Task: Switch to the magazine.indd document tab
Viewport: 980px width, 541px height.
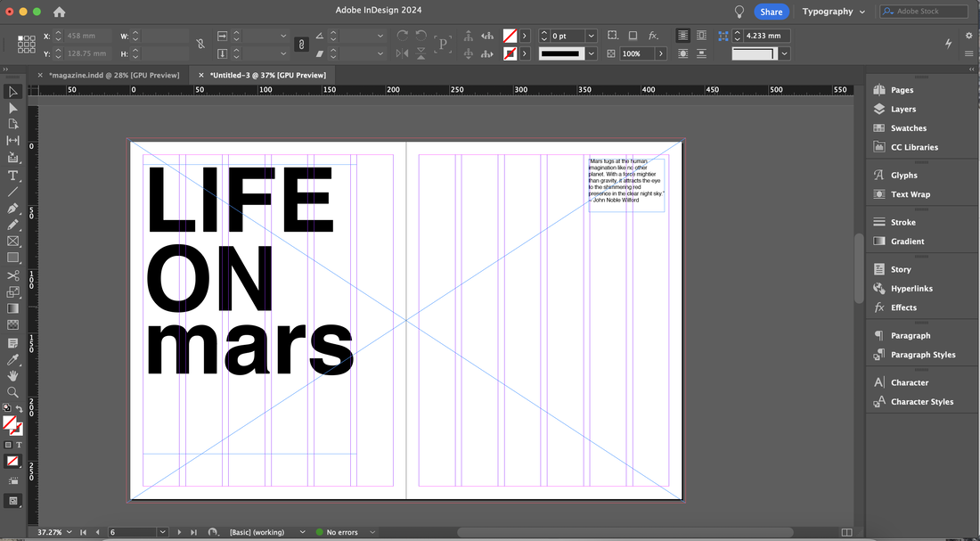Action: pos(114,75)
